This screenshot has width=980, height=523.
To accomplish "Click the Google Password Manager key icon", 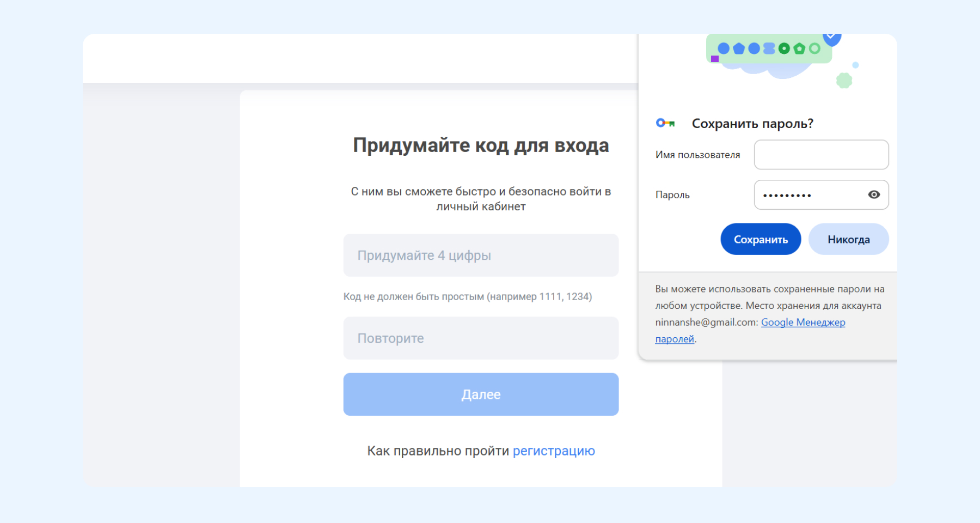I will click(x=665, y=123).
